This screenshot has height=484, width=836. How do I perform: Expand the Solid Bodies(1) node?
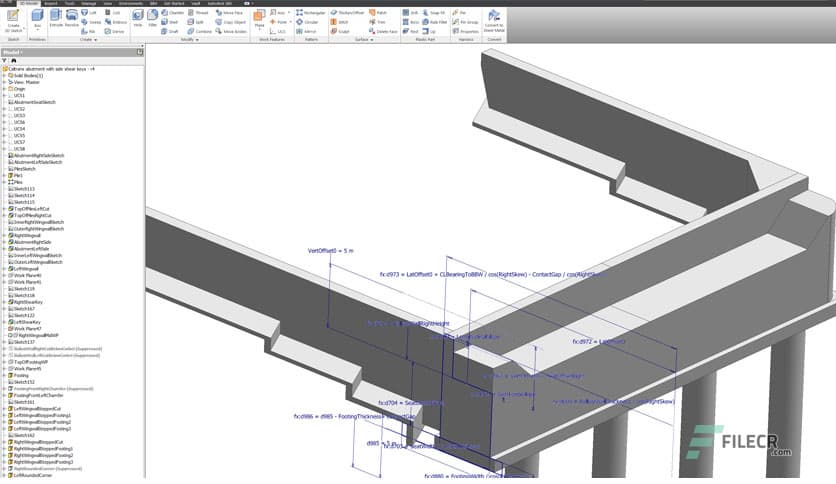4,76
